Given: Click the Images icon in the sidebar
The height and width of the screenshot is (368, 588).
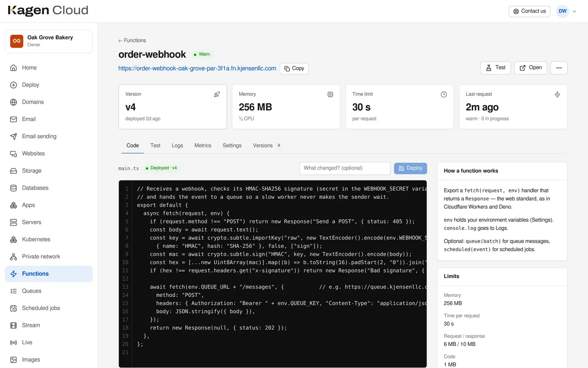Looking at the screenshot, I should click(x=13, y=360).
